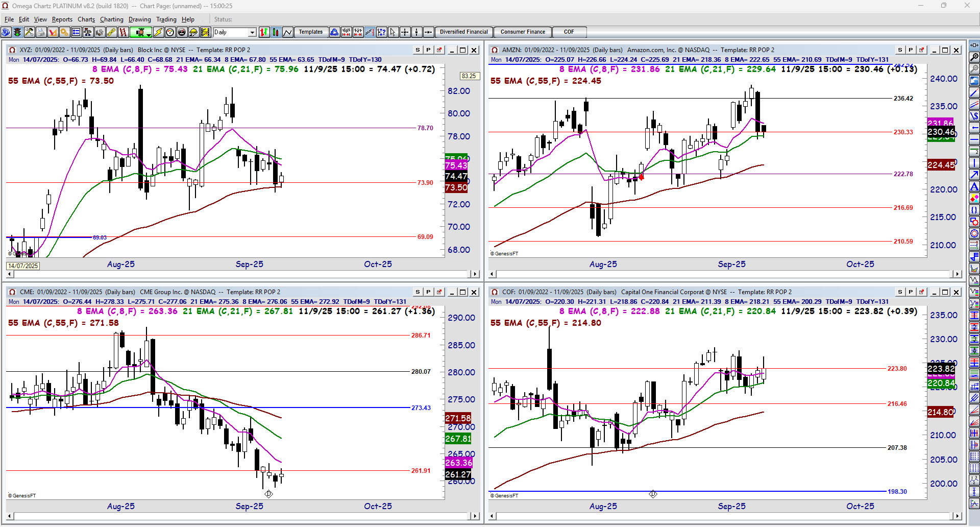Click the yellow film strip icon
The height and width of the screenshot is (527, 980).
(205, 32)
